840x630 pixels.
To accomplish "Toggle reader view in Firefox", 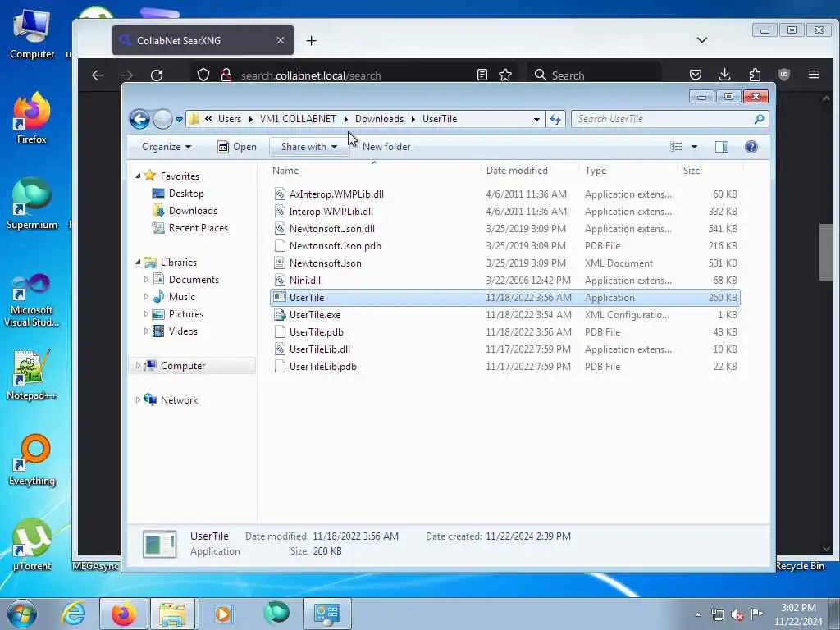I will [x=482, y=75].
